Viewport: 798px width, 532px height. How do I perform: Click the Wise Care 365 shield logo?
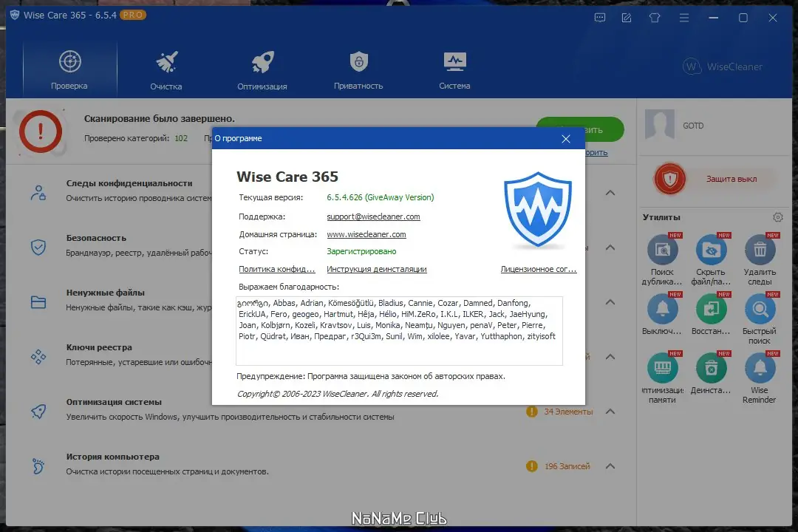tap(537, 210)
